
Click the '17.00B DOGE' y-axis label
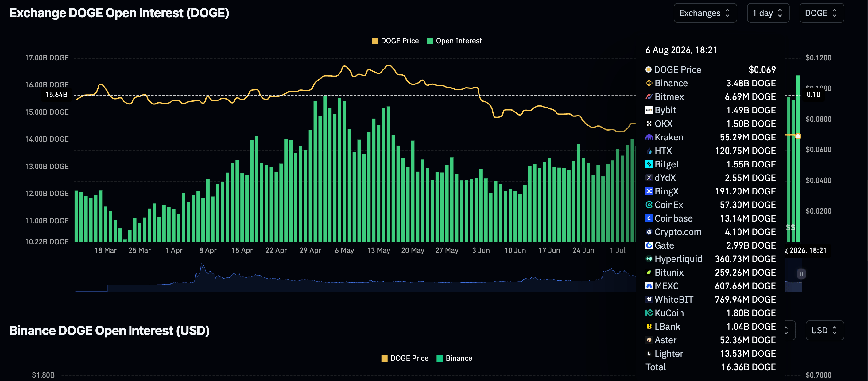pyautogui.click(x=47, y=58)
